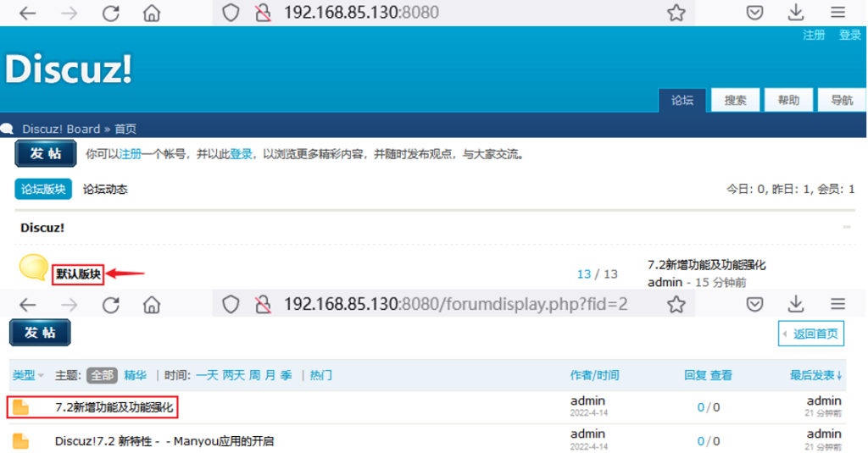Click the admin author of the 7.2新增功能及功能强化 thread

587,401
